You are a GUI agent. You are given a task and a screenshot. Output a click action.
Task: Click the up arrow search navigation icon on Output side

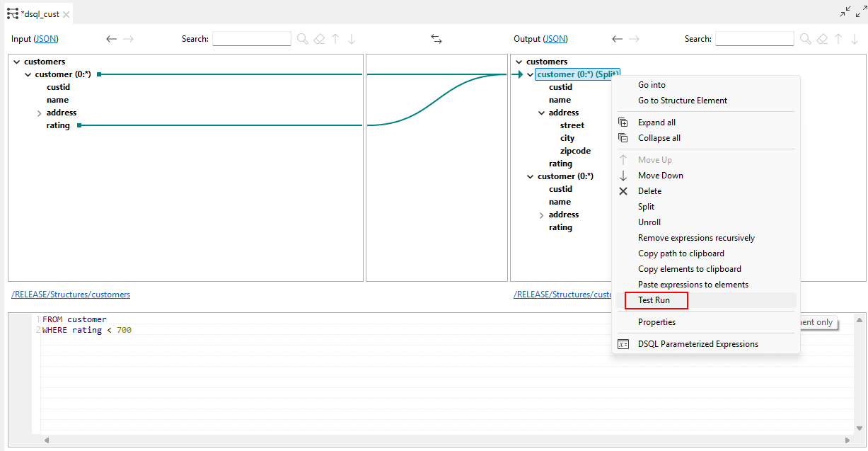[x=838, y=39]
